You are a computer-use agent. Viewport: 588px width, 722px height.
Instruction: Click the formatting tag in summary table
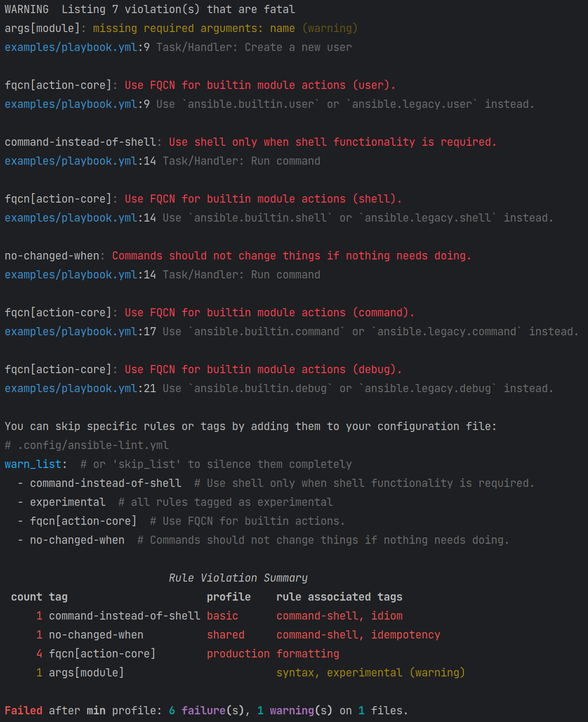pyautogui.click(x=307, y=654)
